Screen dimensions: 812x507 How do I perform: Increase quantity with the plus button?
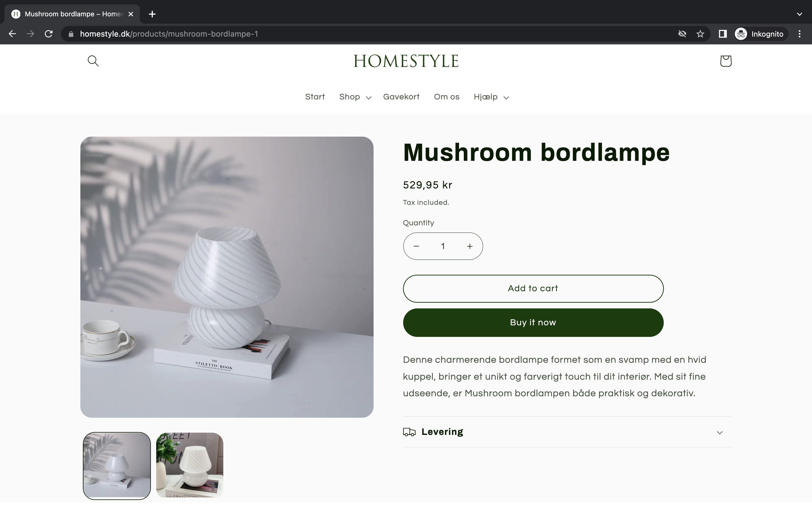tap(470, 246)
